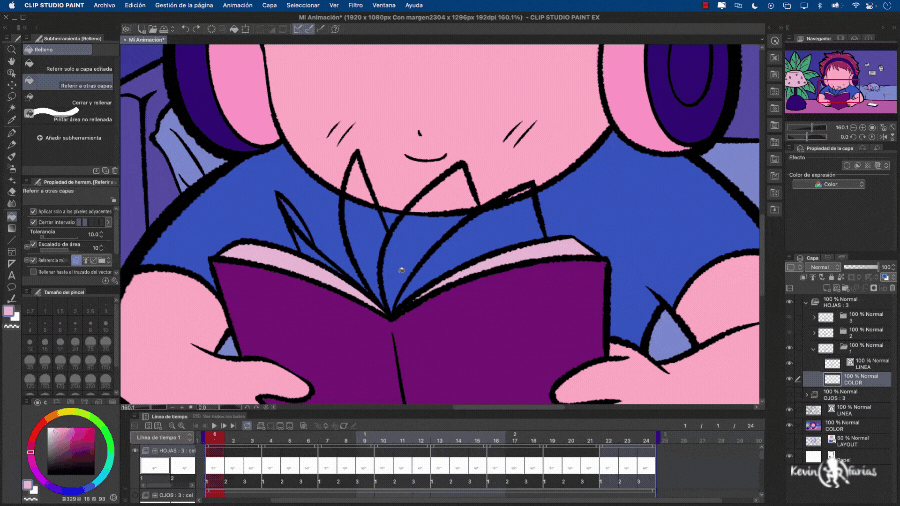900x506 pixels.
Task: Click new raster layer icon in Layer panel
Action: pyautogui.click(x=827, y=288)
